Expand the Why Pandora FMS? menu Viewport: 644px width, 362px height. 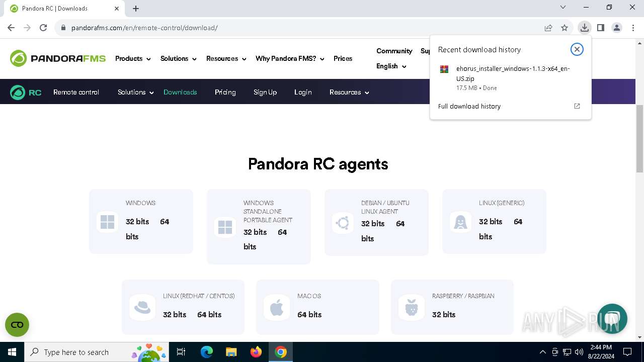click(x=290, y=59)
